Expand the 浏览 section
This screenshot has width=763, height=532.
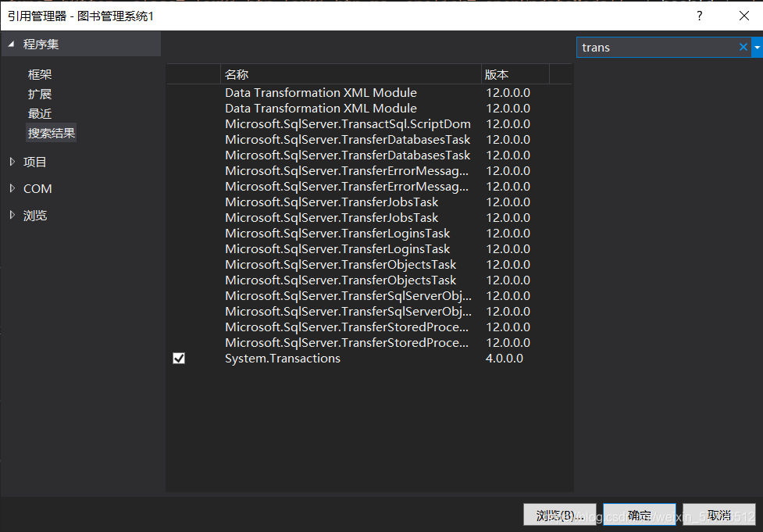pyautogui.click(x=12, y=215)
